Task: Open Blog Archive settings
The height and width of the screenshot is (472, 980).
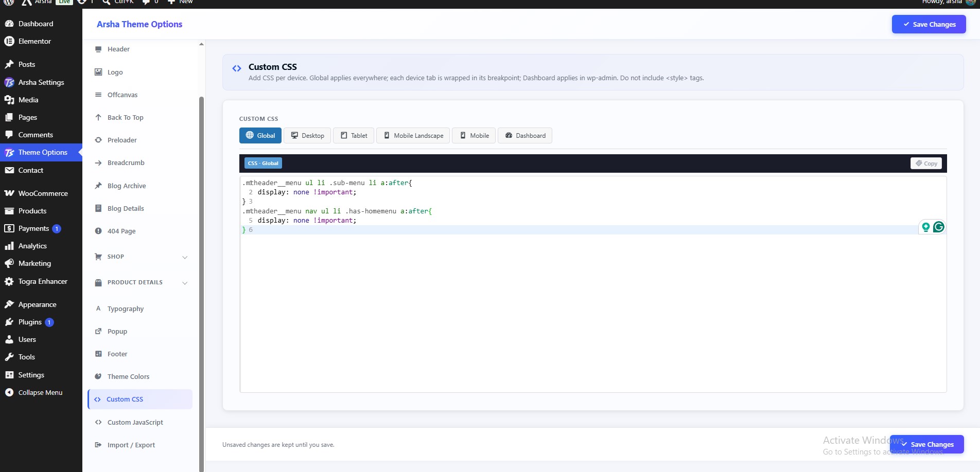Action: pyautogui.click(x=127, y=186)
